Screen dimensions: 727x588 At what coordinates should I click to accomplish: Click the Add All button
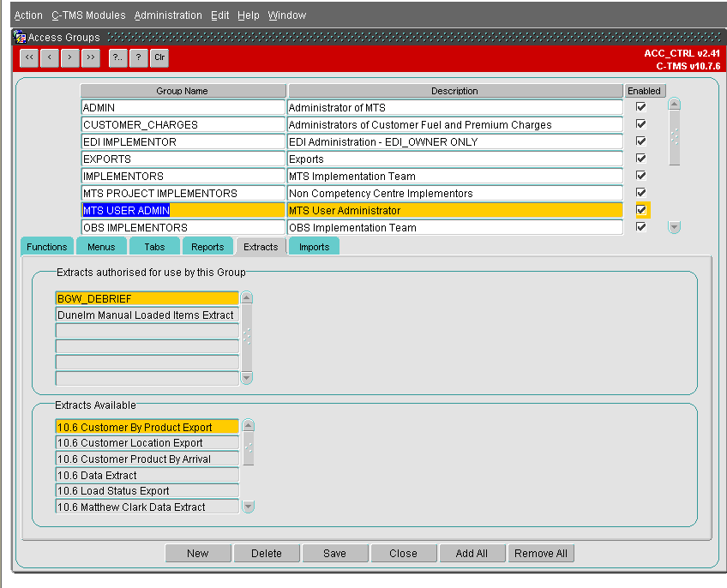pyautogui.click(x=472, y=553)
